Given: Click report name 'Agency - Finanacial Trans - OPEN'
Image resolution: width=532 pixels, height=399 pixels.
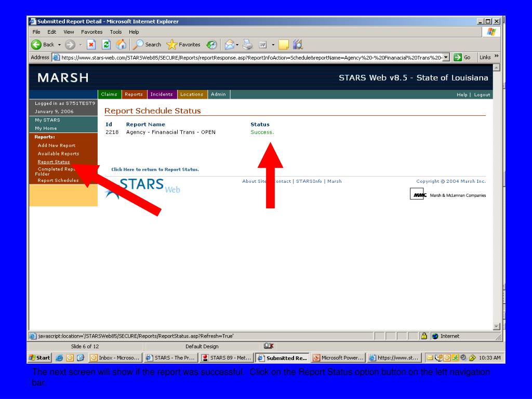Looking at the screenshot, I should coord(170,132).
